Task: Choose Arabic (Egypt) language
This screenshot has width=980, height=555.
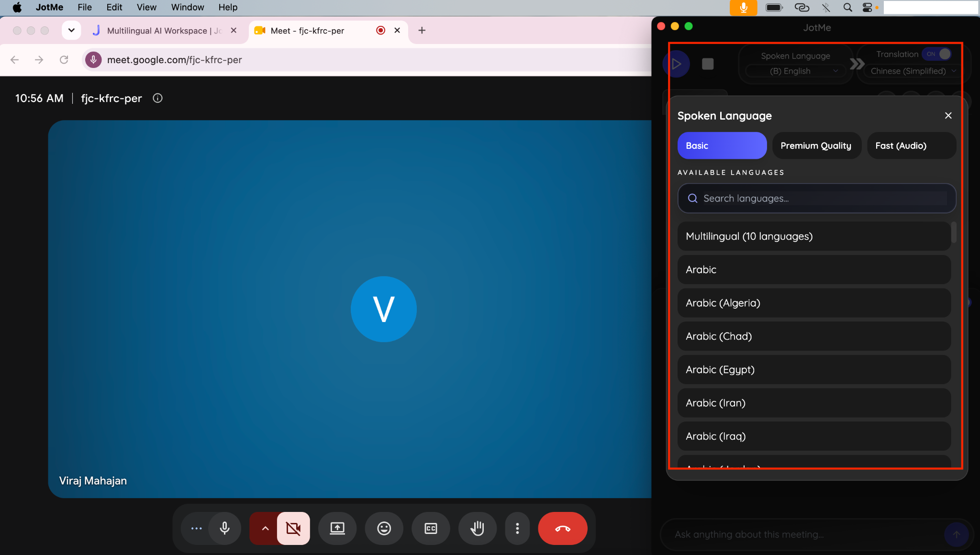Action: tap(813, 369)
